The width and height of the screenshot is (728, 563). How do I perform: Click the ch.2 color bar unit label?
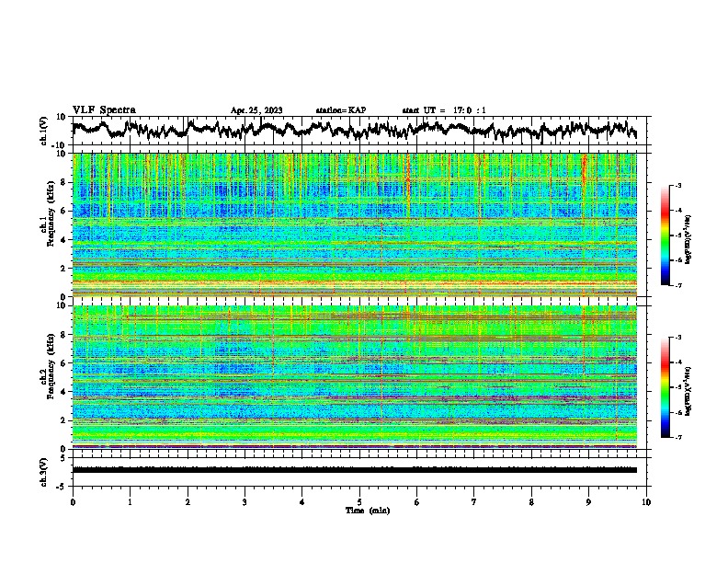(688, 391)
